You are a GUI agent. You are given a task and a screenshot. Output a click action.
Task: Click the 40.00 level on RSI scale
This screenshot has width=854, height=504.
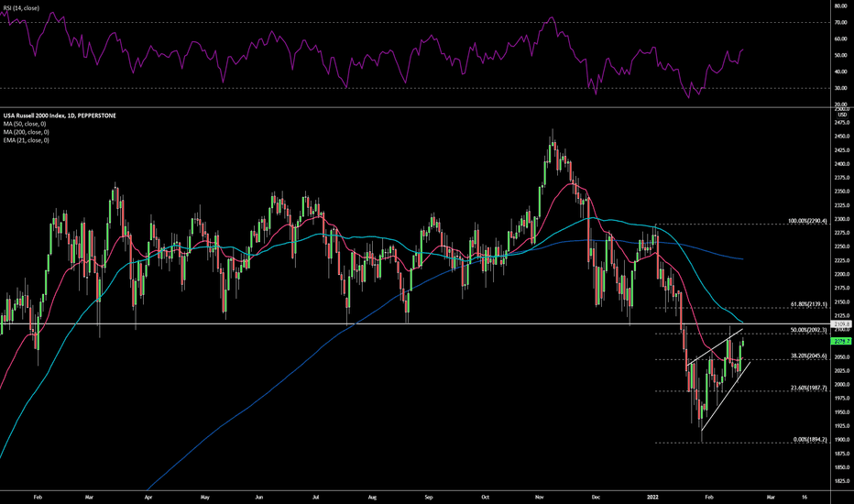click(x=840, y=71)
